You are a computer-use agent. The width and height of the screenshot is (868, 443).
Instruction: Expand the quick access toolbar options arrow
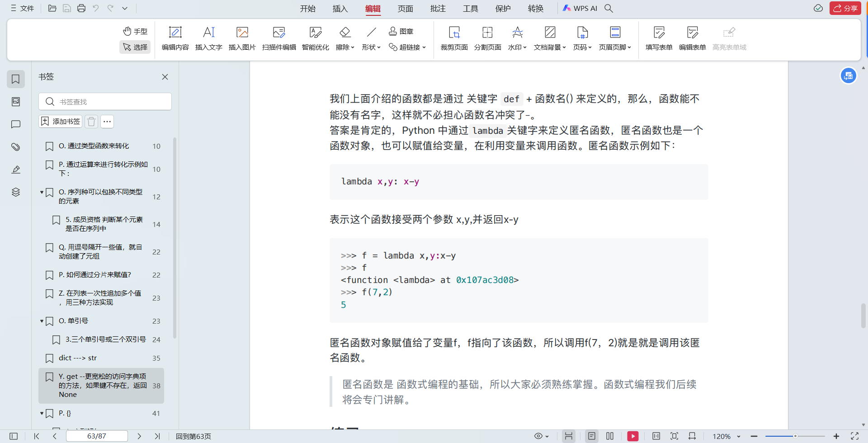[x=125, y=8]
